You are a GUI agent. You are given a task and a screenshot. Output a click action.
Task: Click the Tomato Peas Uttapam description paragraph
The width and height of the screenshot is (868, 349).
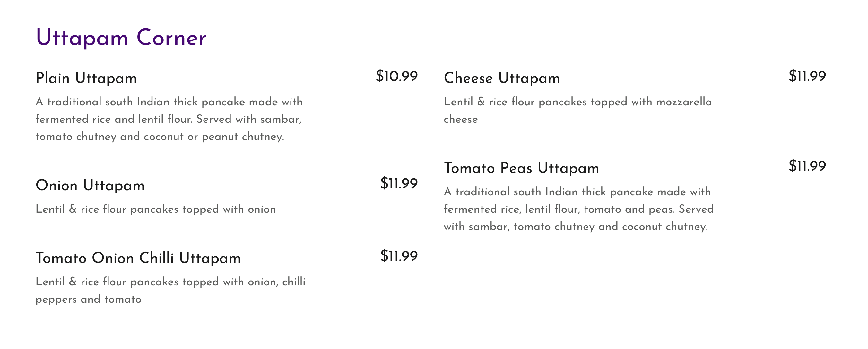tap(578, 209)
